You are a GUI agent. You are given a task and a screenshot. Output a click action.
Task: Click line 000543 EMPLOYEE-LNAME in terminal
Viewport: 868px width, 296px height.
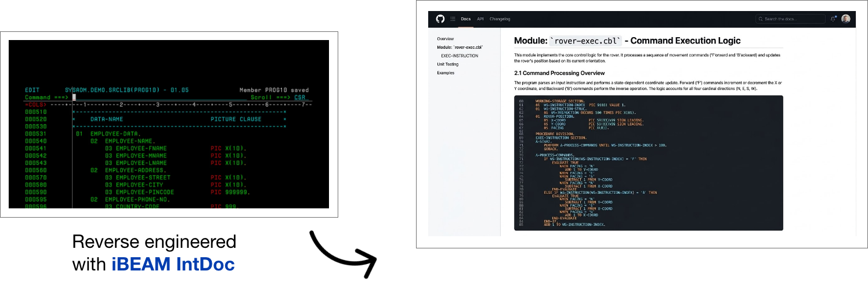pos(137,163)
